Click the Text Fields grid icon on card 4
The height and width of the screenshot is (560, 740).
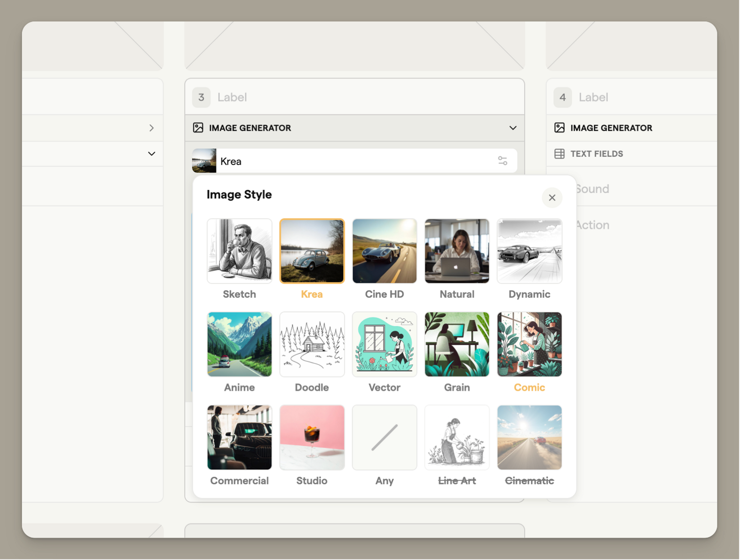tap(559, 154)
